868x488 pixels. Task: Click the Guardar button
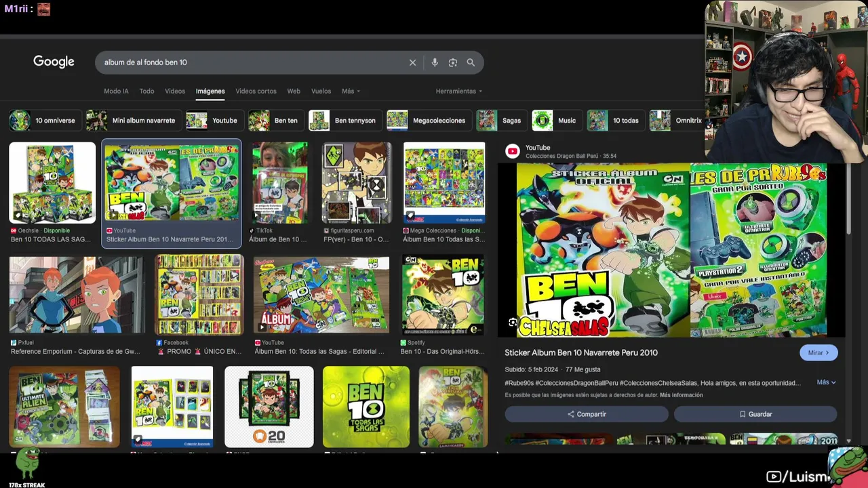(755, 414)
